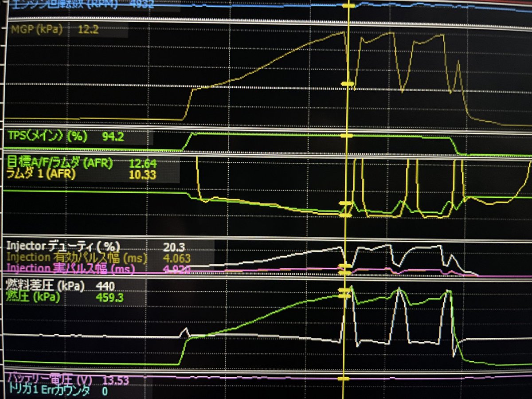
Task: Click the battery voltage value 13.53
Action: pyautogui.click(x=115, y=380)
